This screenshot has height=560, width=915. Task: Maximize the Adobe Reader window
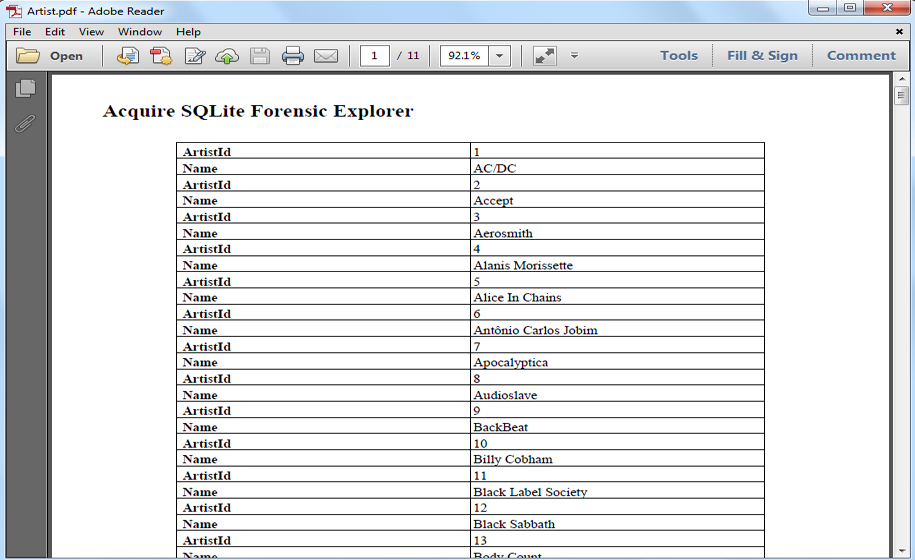[x=850, y=8]
